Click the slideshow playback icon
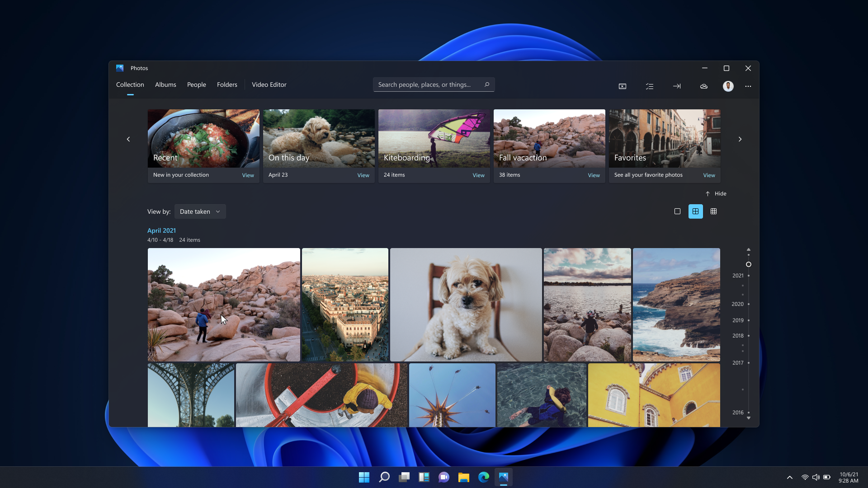 [x=622, y=86]
